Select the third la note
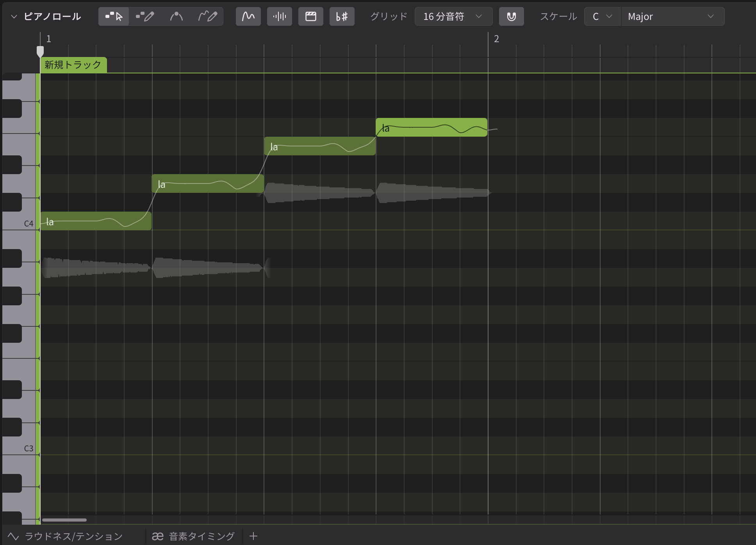Screen dimensions: 756x545 tap(320, 146)
